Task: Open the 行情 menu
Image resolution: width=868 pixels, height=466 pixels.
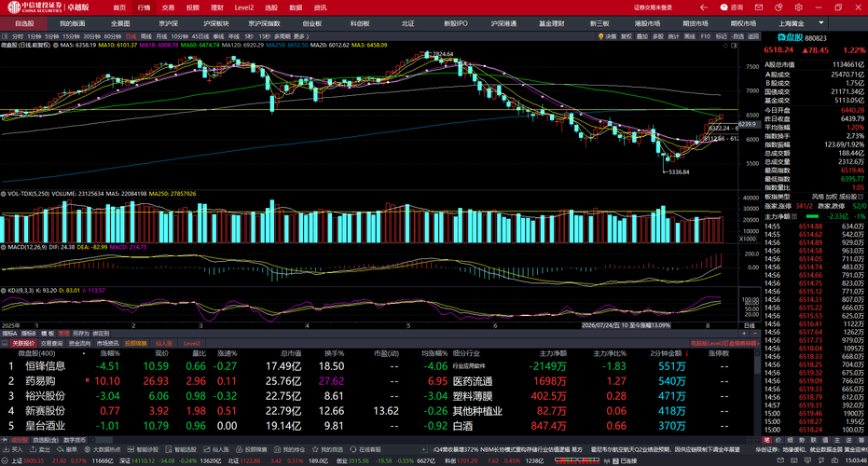Action: pyautogui.click(x=144, y=7)
